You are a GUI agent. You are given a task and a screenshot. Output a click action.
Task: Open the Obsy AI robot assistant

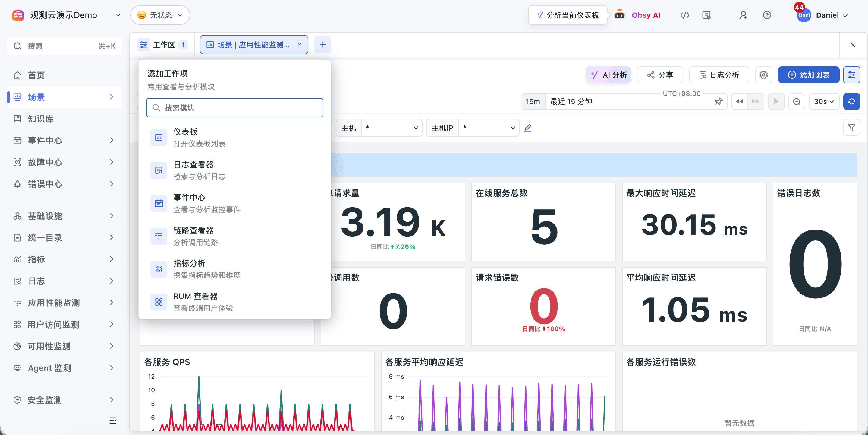pyautogui.click(x=619, y=15)
